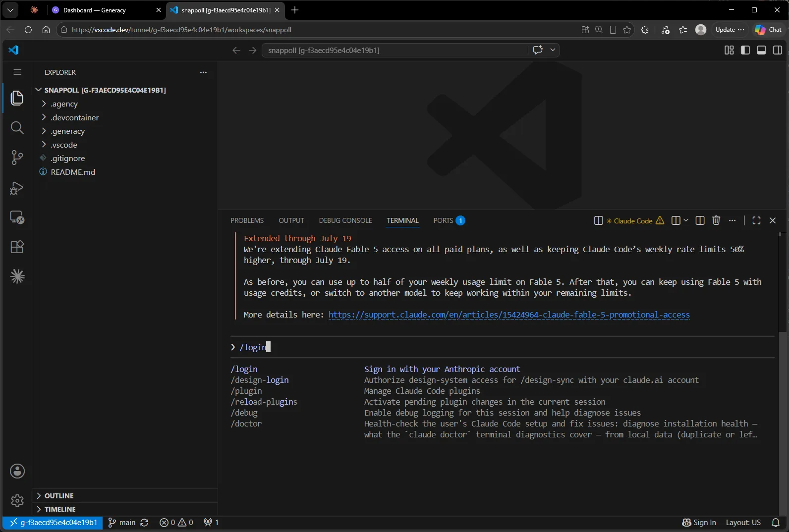Screen dimensions: 789x532
Task: Open the launch profile dropdown next to new terminal
Action: tap(686, 220)
